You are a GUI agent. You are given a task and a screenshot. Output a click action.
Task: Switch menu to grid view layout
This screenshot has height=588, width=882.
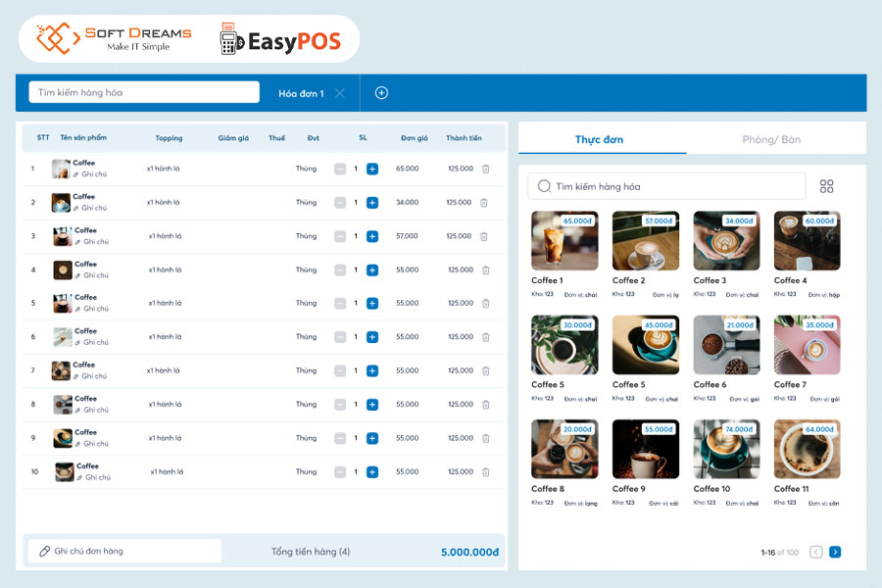827,186
